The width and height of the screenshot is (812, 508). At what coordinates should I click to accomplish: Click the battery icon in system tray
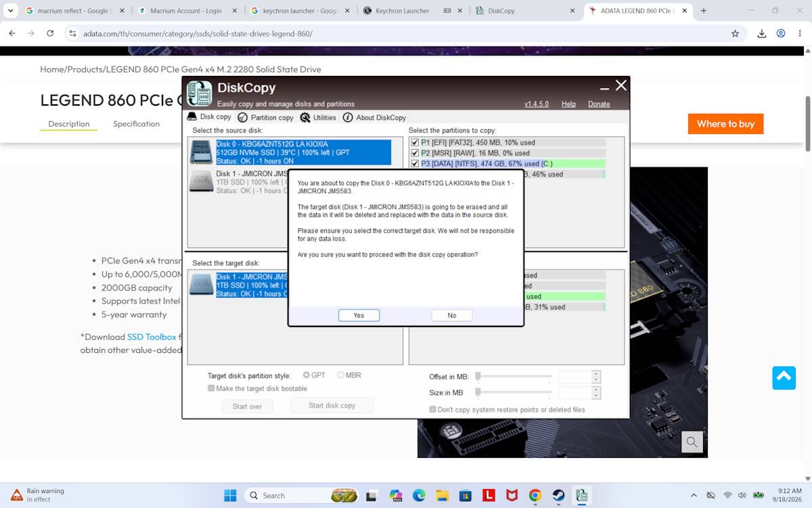(x=759, y=495)
